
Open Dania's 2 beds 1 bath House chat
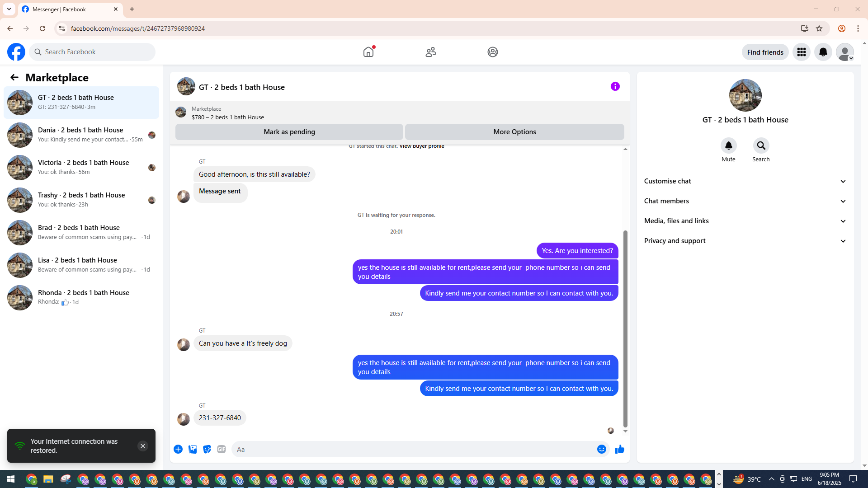click(81, 135)
